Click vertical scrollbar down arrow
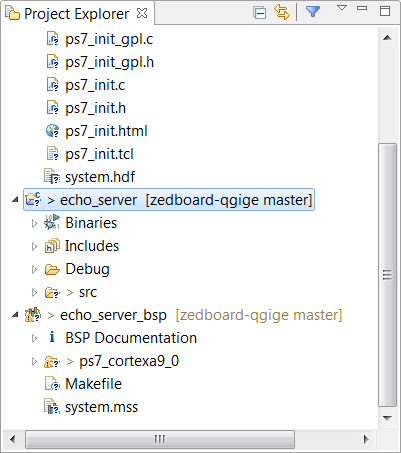 387,418
